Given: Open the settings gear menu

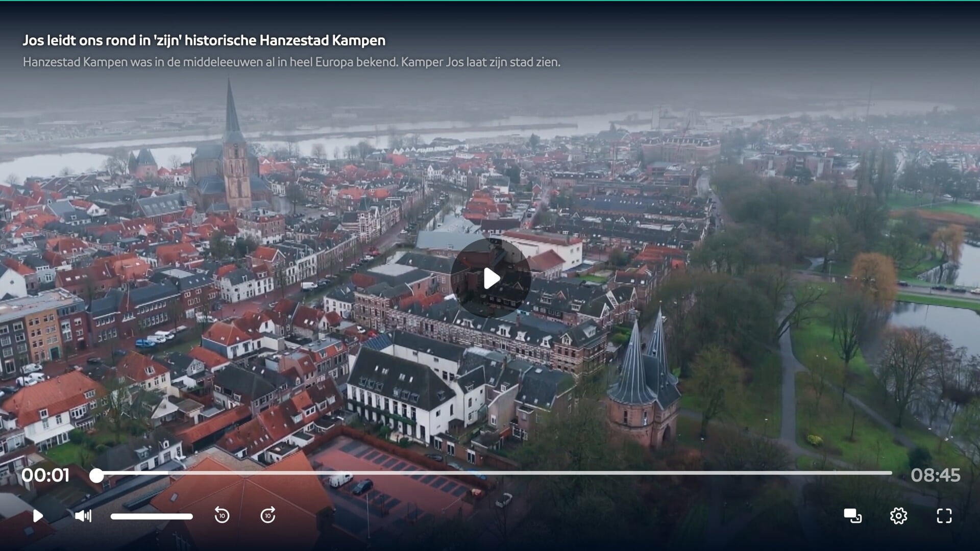Looking at the screenshot, I should (898, 516).
